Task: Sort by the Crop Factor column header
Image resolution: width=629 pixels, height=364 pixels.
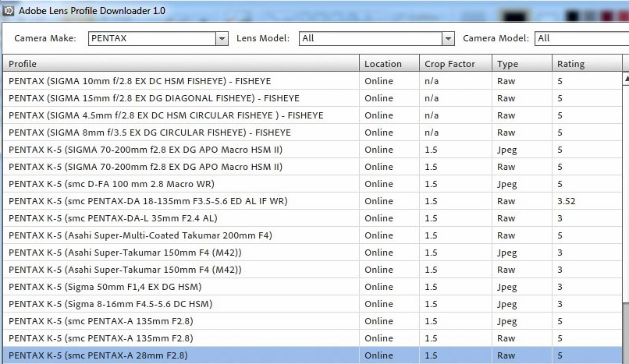Action: [456, 64]
